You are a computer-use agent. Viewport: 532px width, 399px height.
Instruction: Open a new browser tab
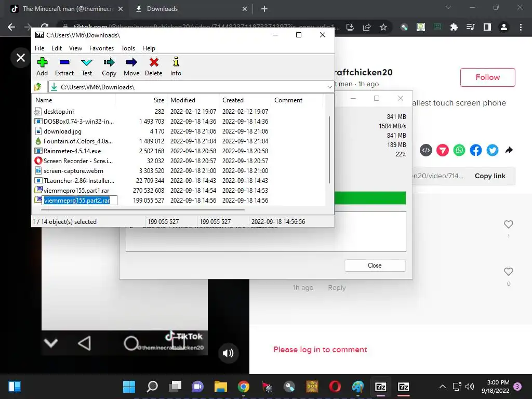[x=264, y=9]
